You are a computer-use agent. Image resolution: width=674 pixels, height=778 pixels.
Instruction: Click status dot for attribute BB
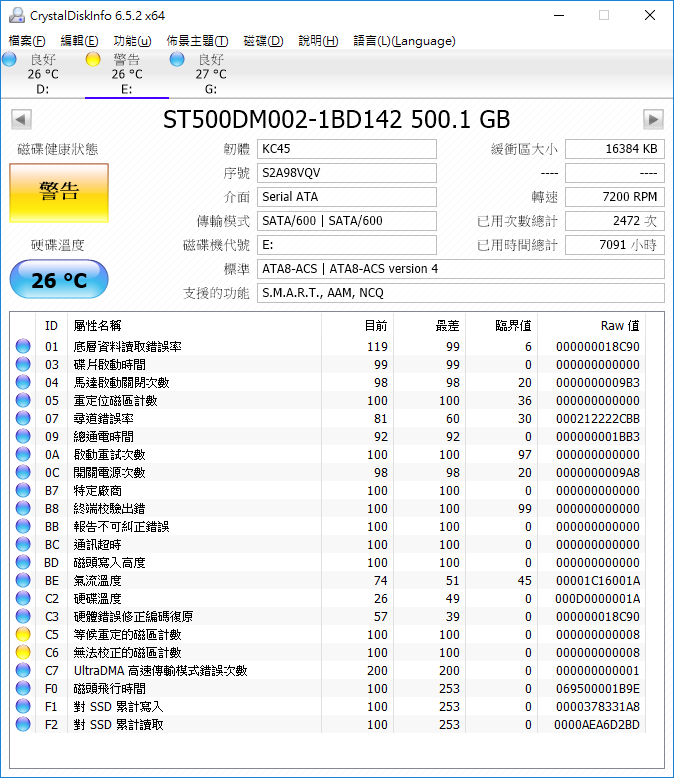coord(23,526)
